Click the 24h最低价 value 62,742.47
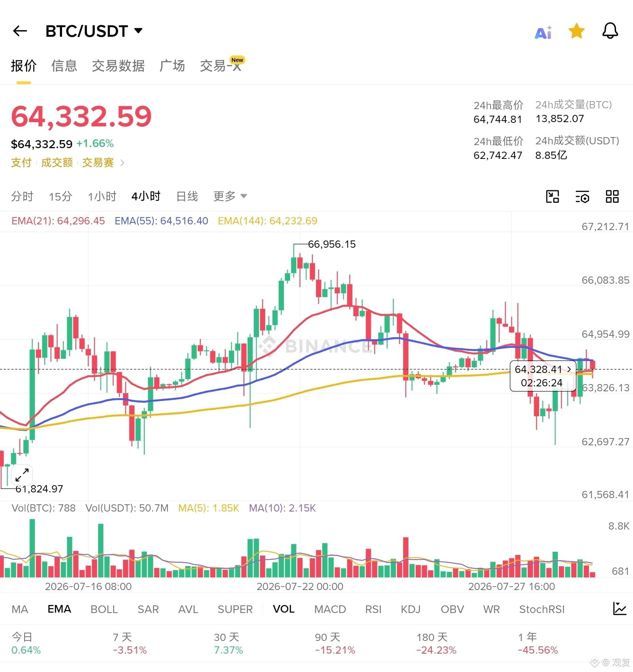Screen dimensions: 633x672 click(x=498, y=155)
